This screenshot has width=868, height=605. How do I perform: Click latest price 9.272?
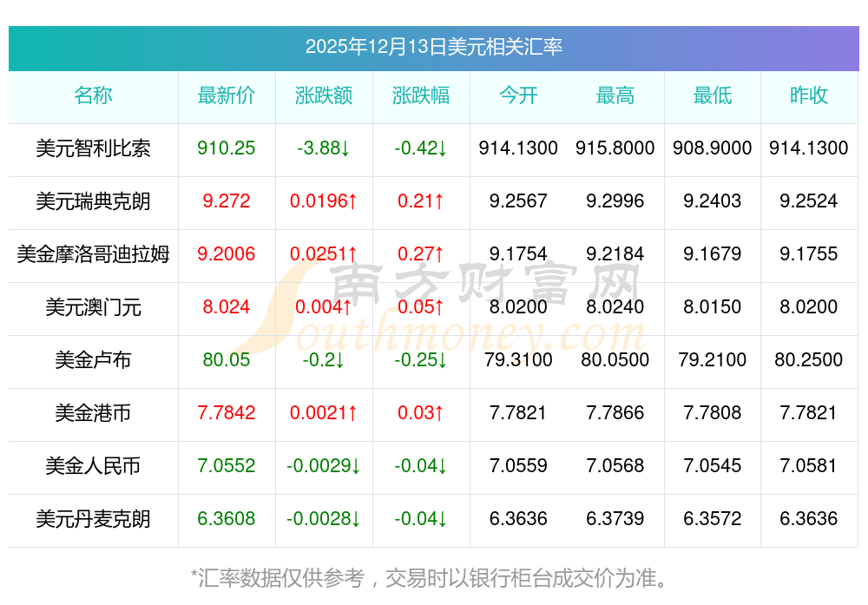click(x=226, y=201)
